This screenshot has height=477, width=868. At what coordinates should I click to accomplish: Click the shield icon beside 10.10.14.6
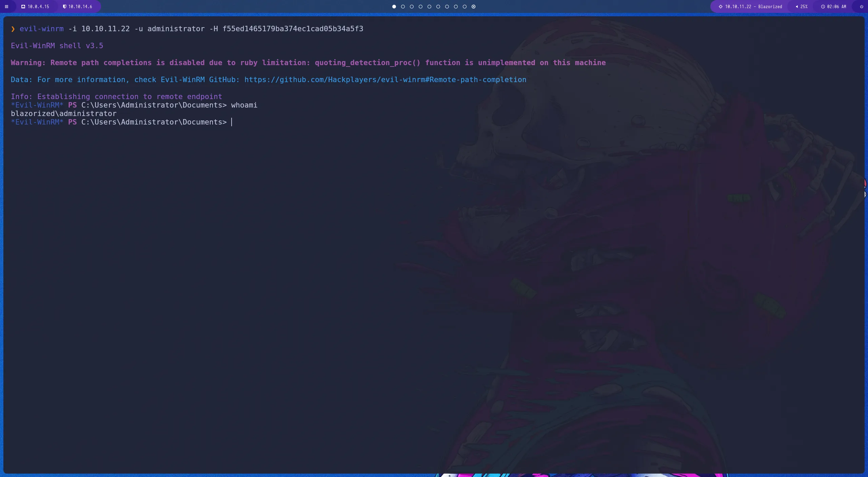click(64, 6)
